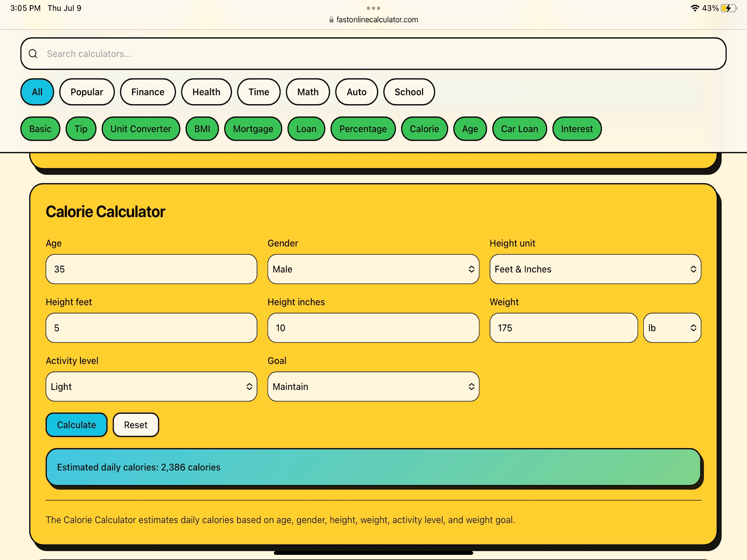Select the All category filter

[37, 92]
